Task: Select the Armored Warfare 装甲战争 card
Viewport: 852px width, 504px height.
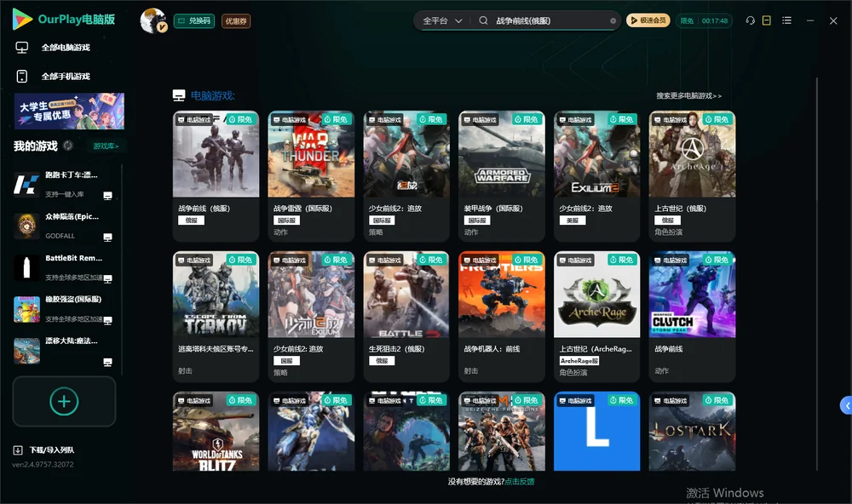Action: pyautogui.click(x=502, y=176)
